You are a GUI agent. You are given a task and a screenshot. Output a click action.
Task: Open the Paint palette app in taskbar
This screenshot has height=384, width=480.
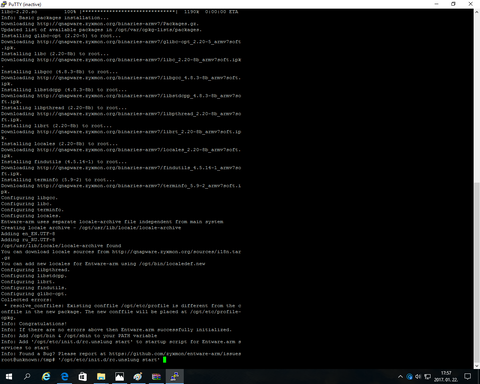click(138, 377)
